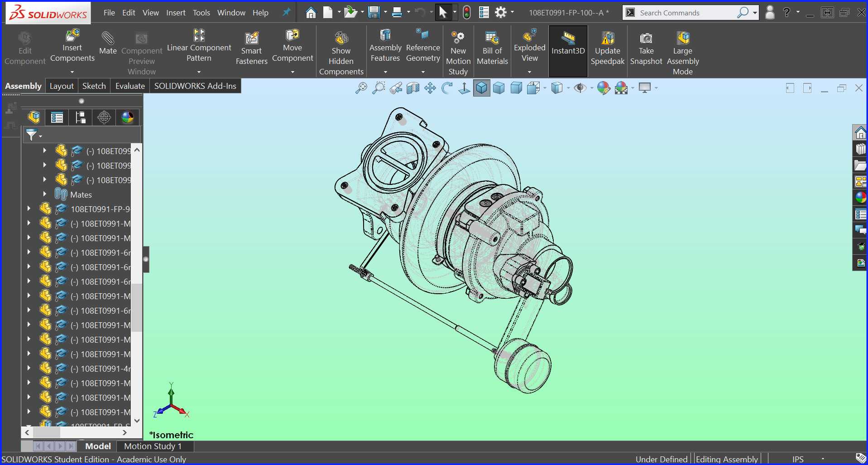Click the Insert Components tool
Image resolution: width=868 pixels, height=465 pixels.
(x=72, y=46)
